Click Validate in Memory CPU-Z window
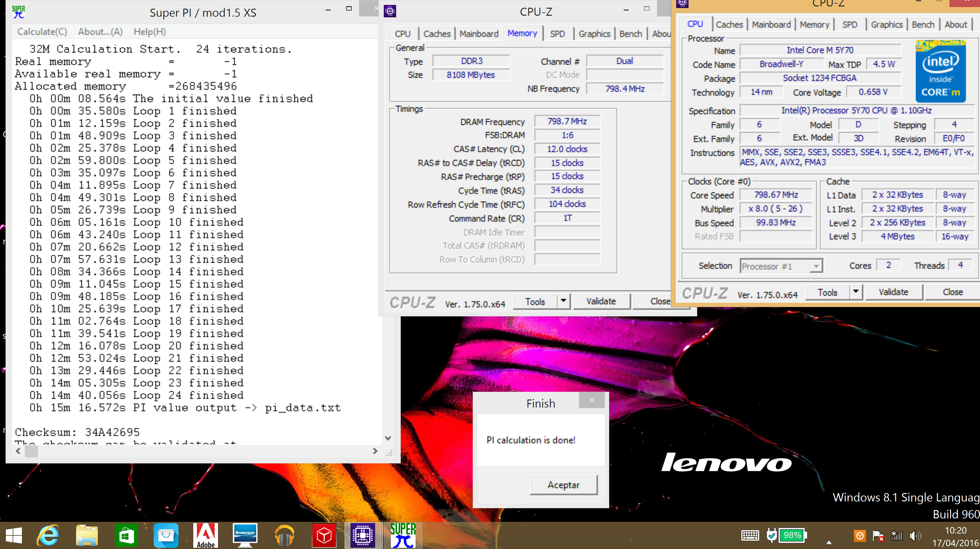980x549 pixels. click(x=601, y=302)
